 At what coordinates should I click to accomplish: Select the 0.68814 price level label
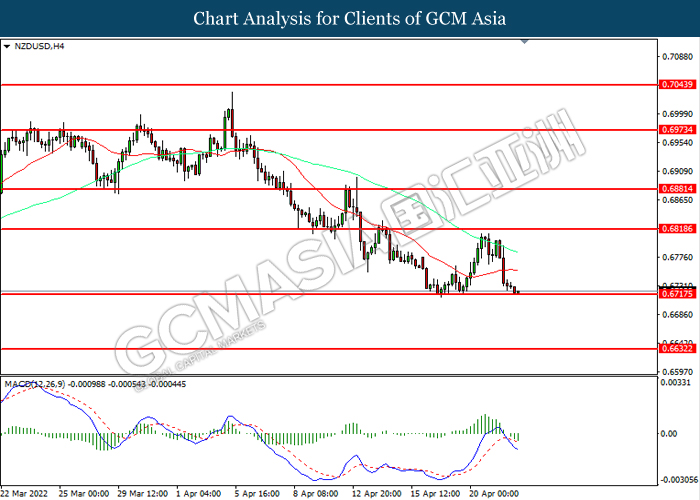(677, 188)
